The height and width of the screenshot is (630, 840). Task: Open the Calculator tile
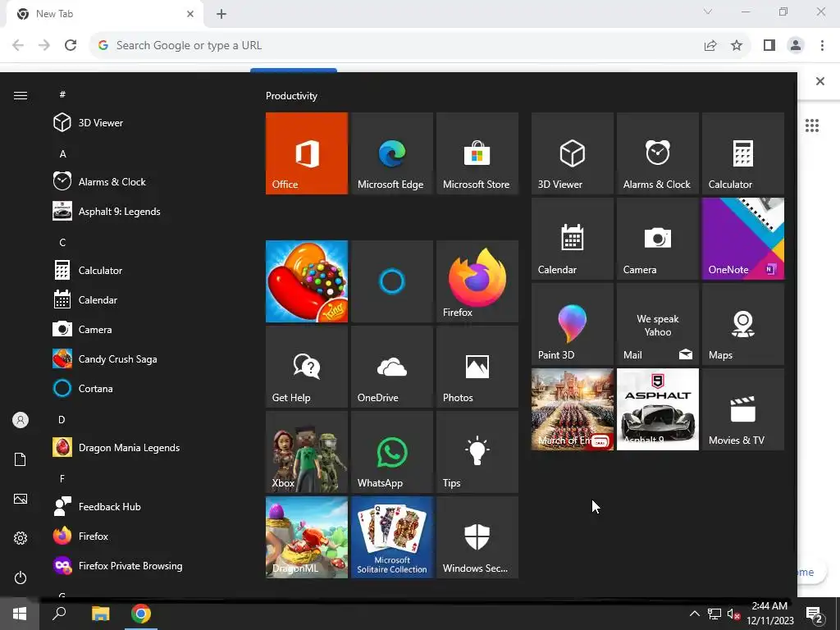tap(742, 153)
